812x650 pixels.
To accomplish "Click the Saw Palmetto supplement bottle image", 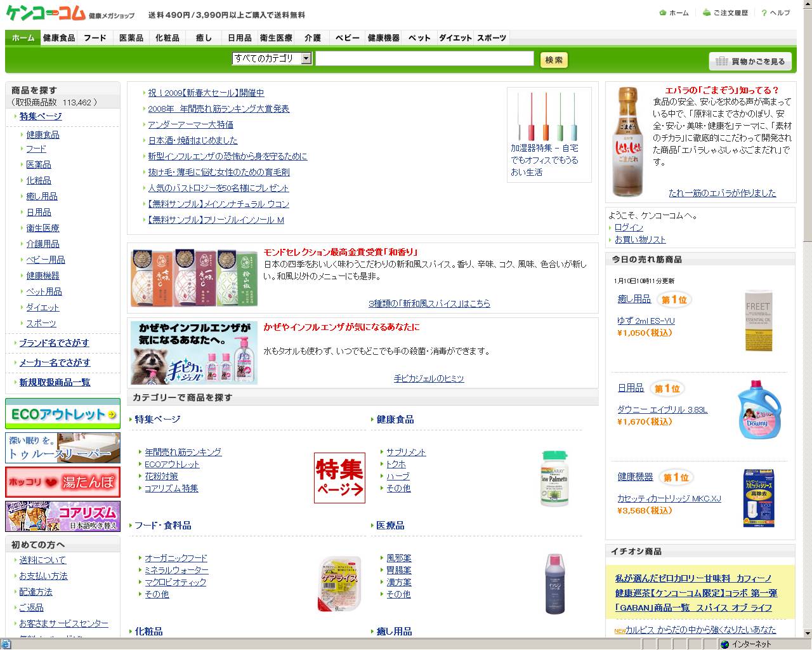I will (x=554, y=478).
